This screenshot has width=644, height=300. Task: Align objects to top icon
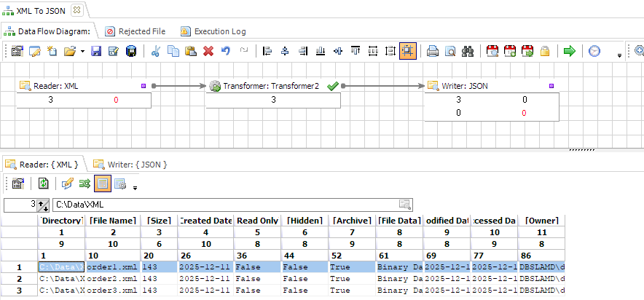[356, 51]
